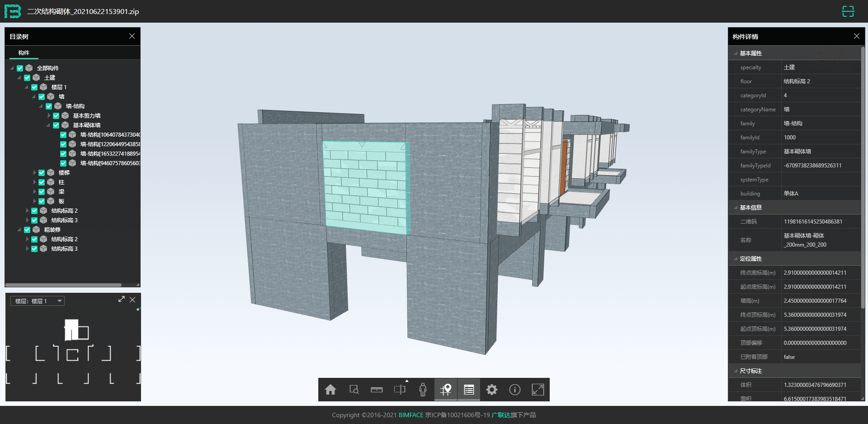
Task: Collapse the 基本砌体墙 tree node
Action: click(x=48, y=125)
